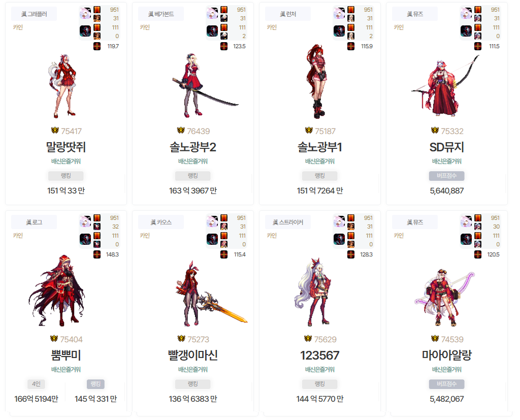Select the 眞 스트라이커 job tag
The width and height of the screenshot is (520, 420).
point(288,222)
